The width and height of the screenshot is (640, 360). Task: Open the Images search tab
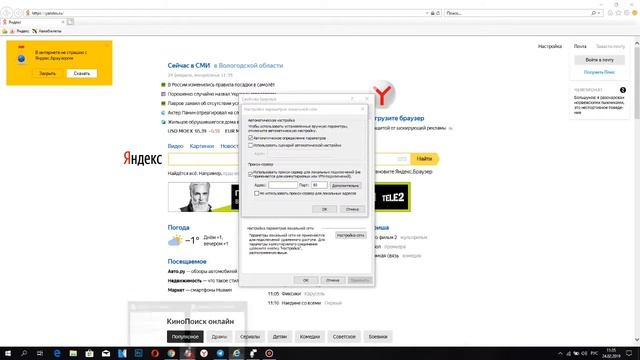(202, 146)
